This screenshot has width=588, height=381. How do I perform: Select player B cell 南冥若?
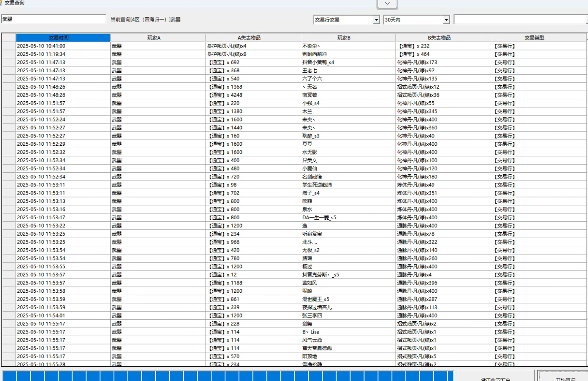348,95
